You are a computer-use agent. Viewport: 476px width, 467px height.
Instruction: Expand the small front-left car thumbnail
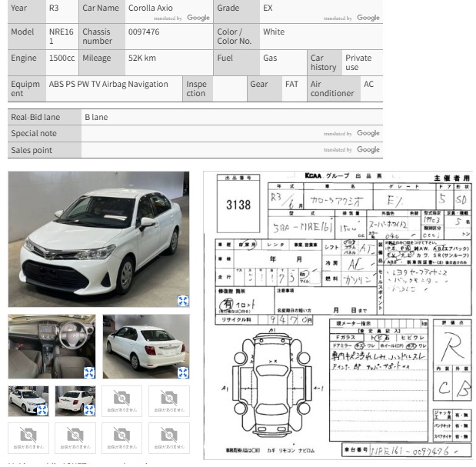tap(42, 410)
